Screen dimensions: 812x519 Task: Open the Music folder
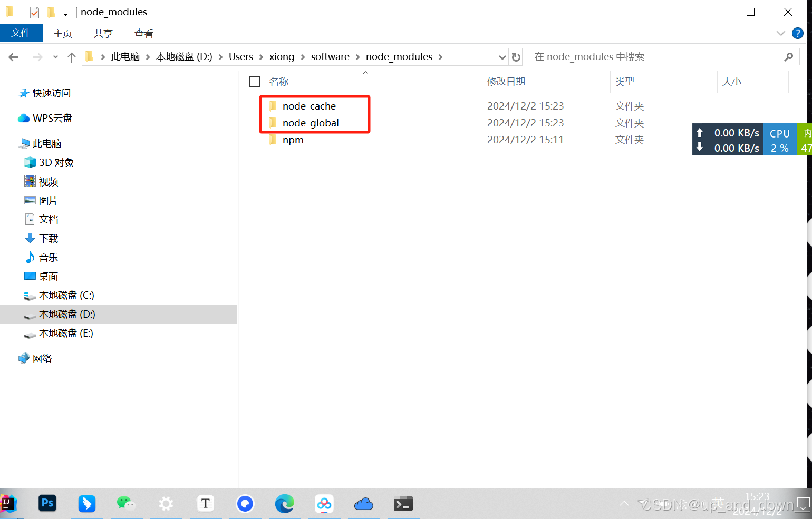coord(42,257)
